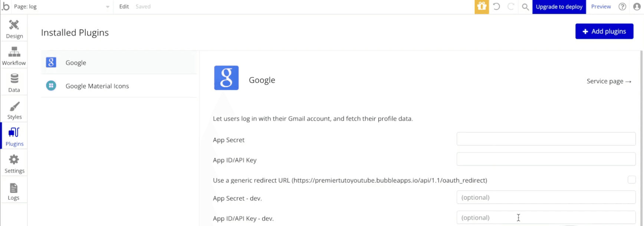Click the Edit menu item

[124, 6]
